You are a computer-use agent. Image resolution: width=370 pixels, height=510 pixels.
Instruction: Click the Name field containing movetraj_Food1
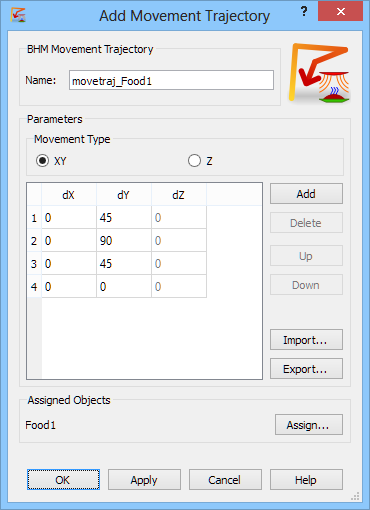171,80
